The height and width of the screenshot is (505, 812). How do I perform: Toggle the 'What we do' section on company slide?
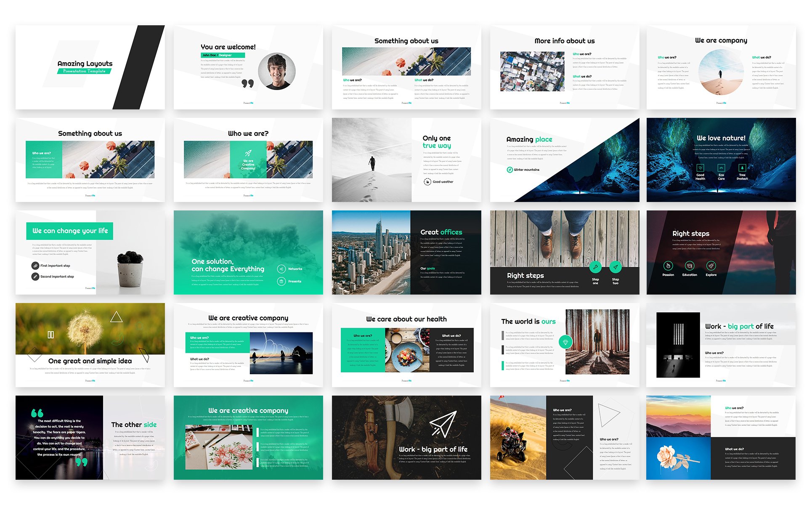click(760, 56)
